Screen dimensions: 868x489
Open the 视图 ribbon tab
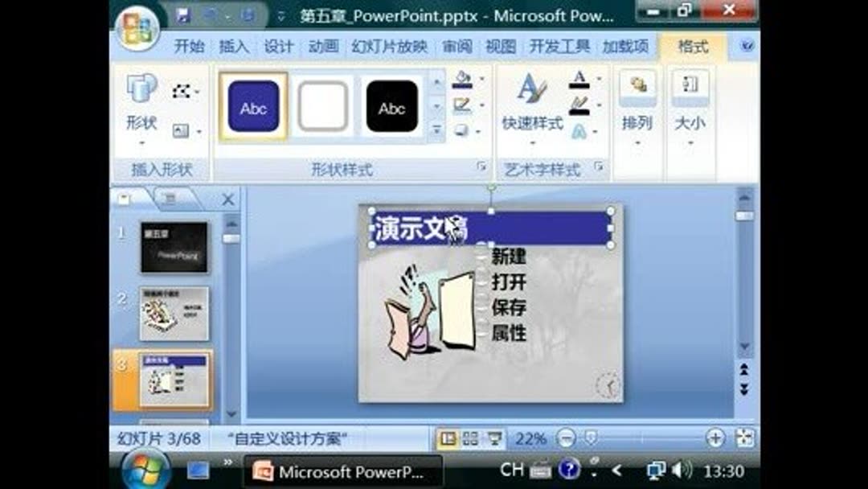click(x=501, y=46)
